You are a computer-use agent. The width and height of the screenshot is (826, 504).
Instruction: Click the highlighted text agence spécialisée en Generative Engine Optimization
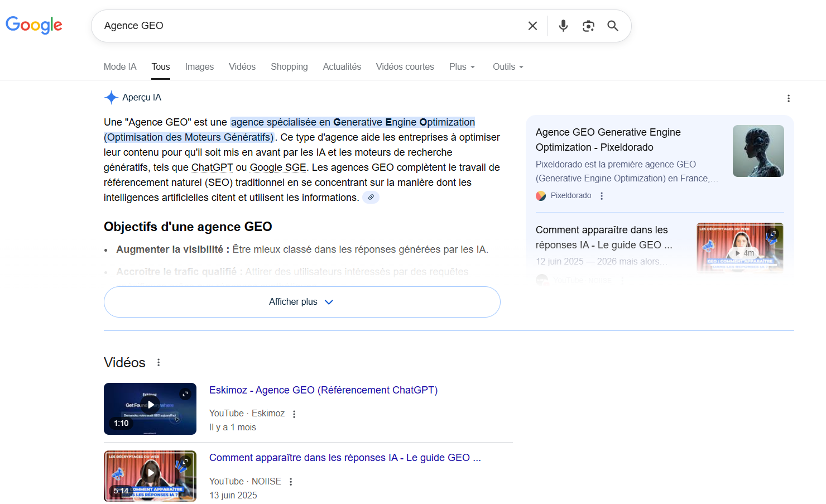coord(353,122)
